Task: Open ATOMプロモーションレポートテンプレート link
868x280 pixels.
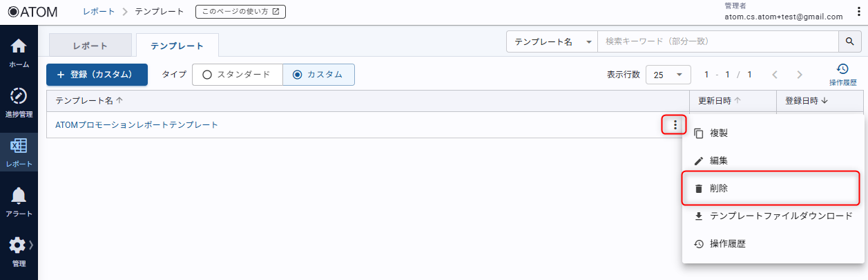Action: pyautogui.click(x=137, y=125)
